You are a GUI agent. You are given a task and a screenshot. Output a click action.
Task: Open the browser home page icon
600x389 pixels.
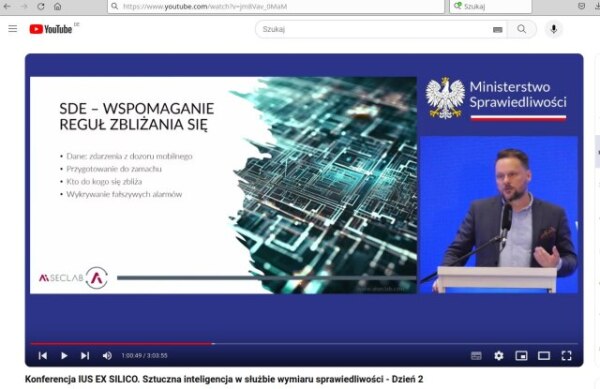[x=57, y=7]
